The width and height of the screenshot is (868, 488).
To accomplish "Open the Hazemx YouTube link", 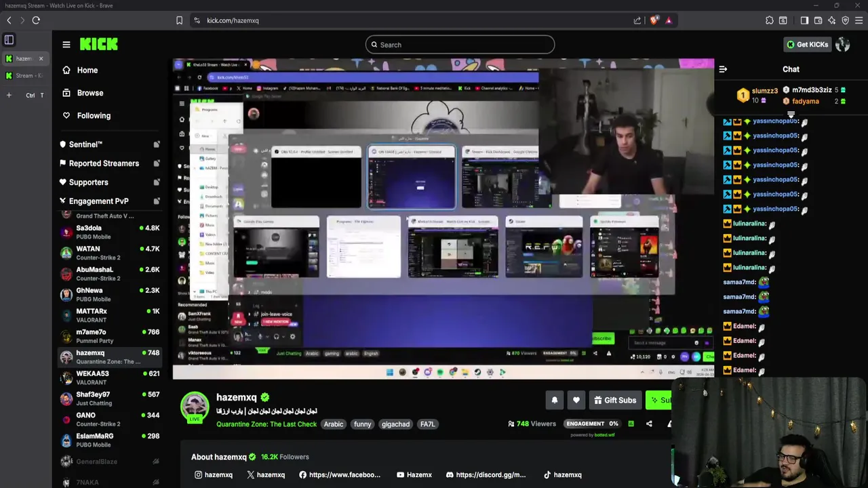I will [x=414, y=475].
